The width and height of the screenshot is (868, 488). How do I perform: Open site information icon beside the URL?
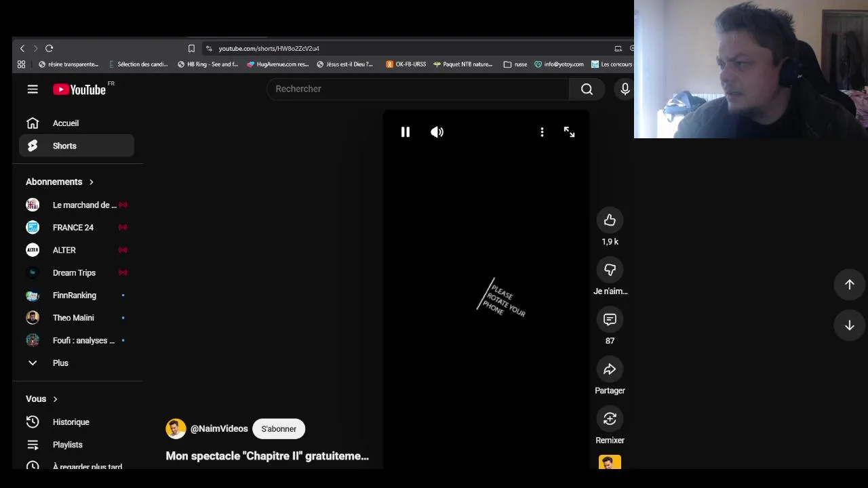pyautogui.click(x=209, y=48)
